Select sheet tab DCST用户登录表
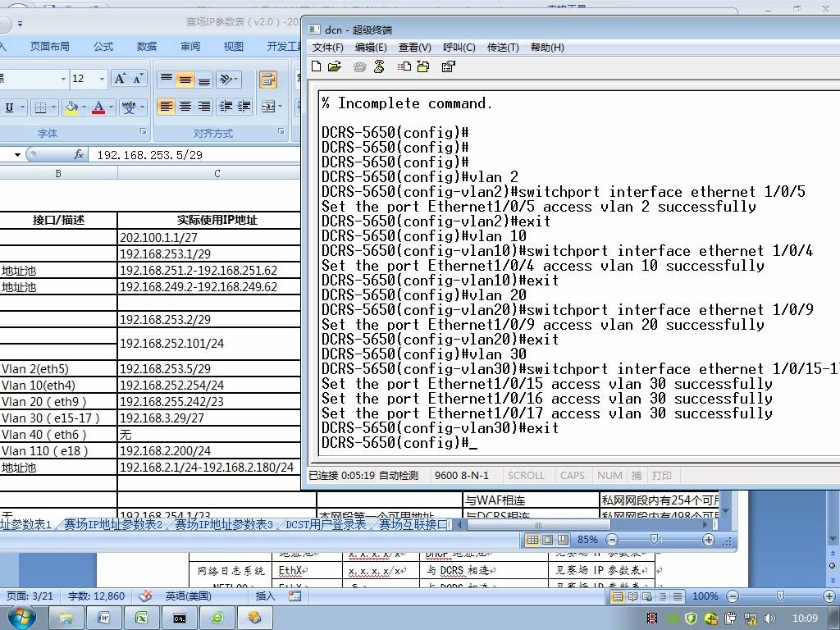Image resolution: width=840 pixels, height=630 pixels. 326,524
